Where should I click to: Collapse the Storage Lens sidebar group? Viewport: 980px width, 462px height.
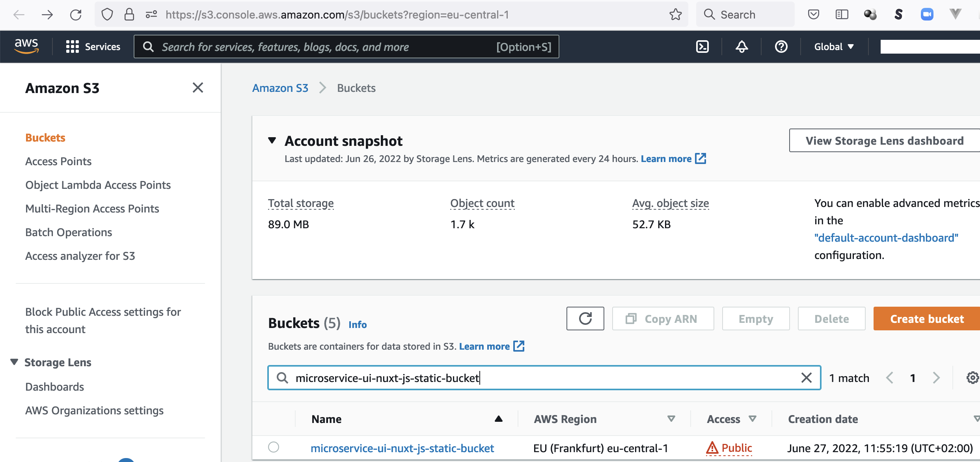coord(14,362)
